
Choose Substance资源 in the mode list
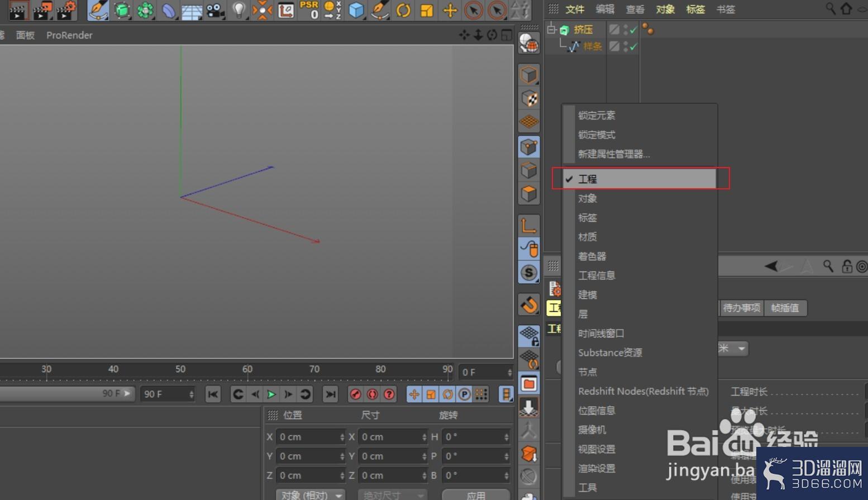pyautogui.click(x=640, y=353)
